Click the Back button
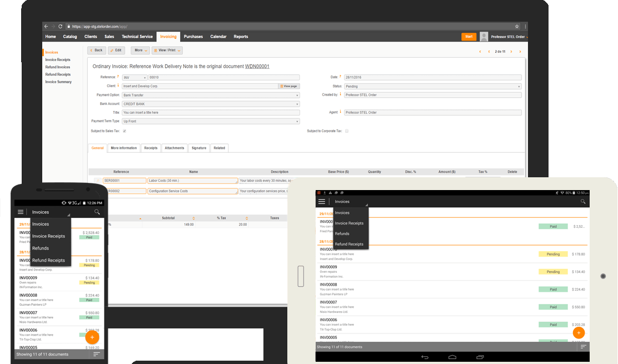The height and width of the screenshot is (364, 618). point(97,51)
